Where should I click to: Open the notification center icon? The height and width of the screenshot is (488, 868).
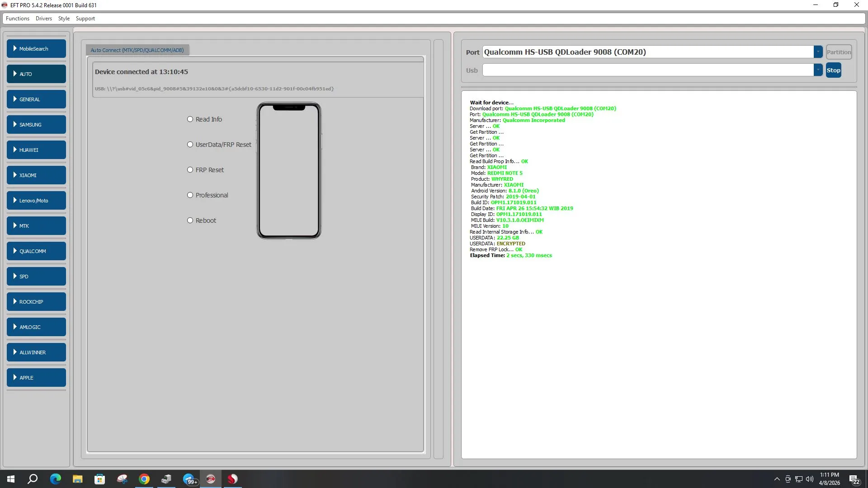(x=854, y=479)
